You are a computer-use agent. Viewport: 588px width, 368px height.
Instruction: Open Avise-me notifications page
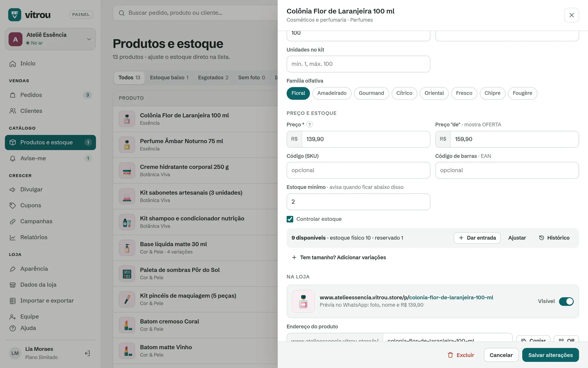pos(50,158)
